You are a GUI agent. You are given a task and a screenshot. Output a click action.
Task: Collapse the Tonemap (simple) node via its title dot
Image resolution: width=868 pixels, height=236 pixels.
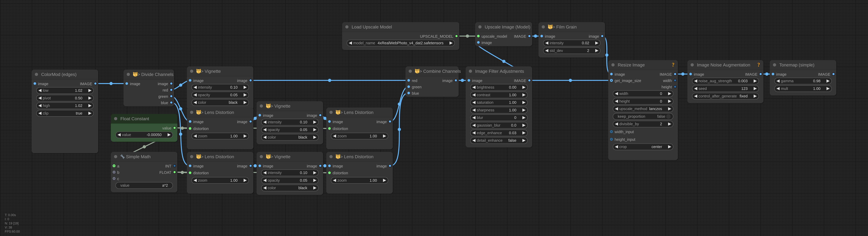click(774, 65)
